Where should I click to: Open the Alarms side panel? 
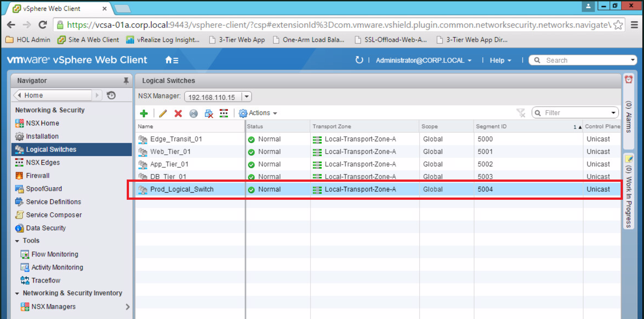pyautogui.click(x=629, y=112)
